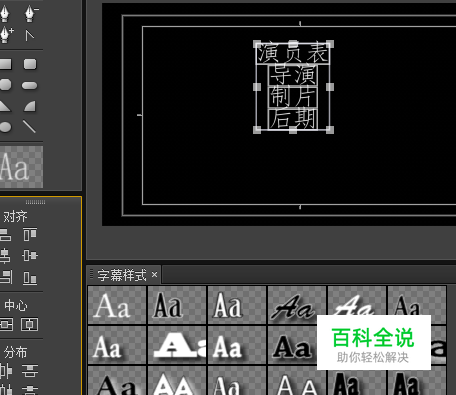Choose the Convert Anchor Point tool

pos(30,35)
